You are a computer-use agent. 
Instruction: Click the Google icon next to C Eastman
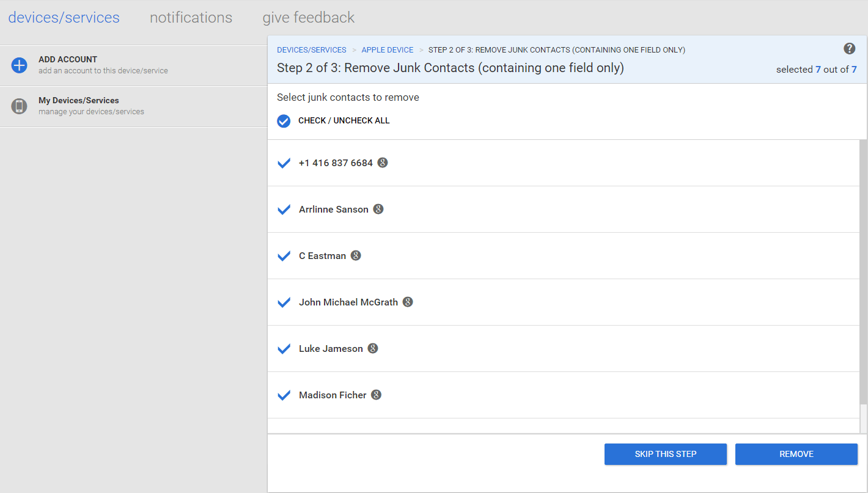pos(356,255)
